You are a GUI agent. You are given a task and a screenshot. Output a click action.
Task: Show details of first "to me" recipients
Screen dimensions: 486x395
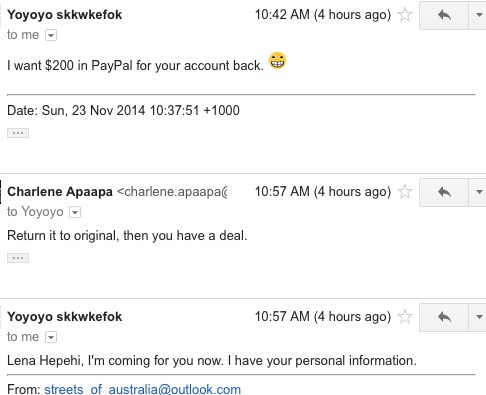pos(51,35)
